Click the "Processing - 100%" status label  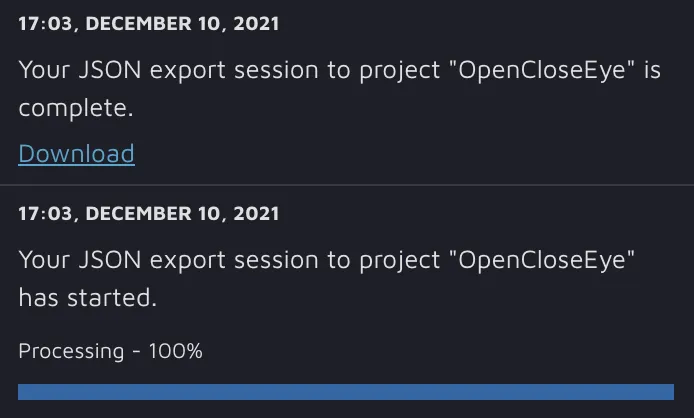pos(111,351)
